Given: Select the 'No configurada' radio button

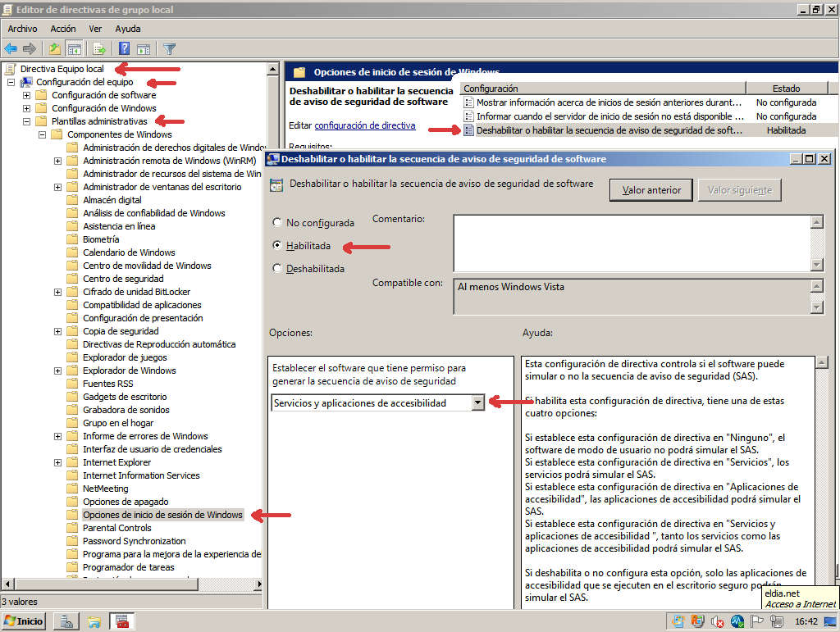Looking at the screenshot, I should 277,223.
